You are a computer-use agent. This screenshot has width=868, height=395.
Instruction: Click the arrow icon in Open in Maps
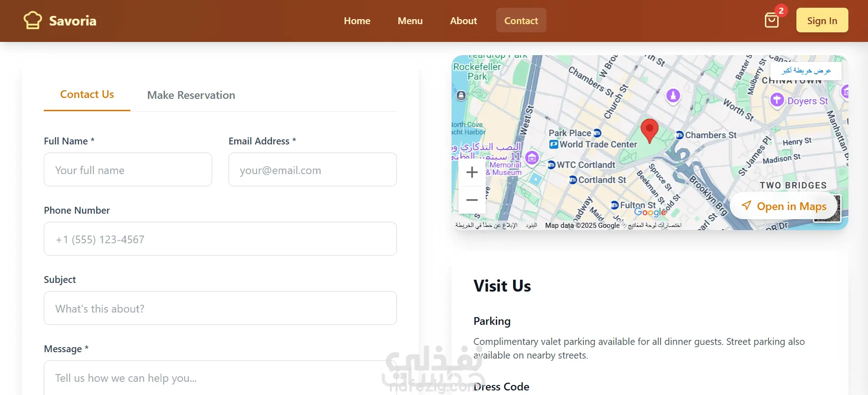tap(746, 205)
